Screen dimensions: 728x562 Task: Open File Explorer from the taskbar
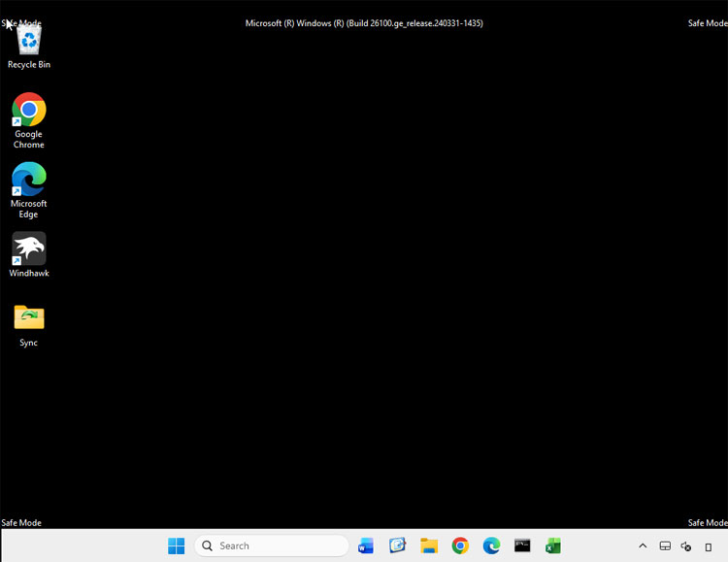(x=429, y=545)
